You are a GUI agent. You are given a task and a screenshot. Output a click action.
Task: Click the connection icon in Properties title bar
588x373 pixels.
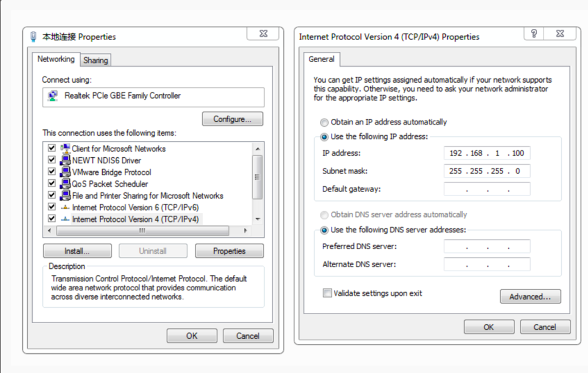pos(33,37)
